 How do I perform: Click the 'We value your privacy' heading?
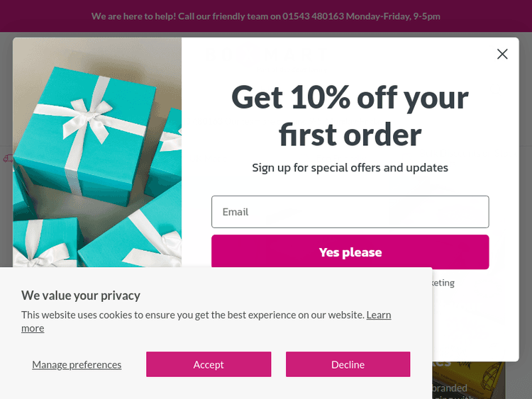tap(81, 296)
